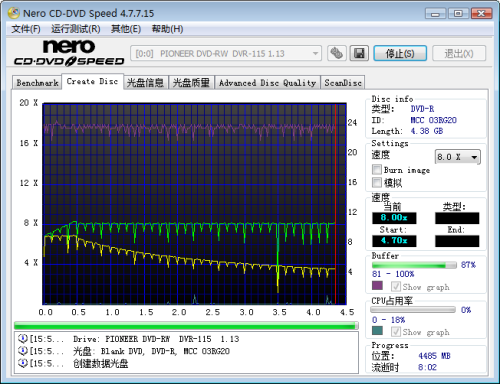Click the 退出(X) exit button
500x384 pixels.
tap(459, 53)
